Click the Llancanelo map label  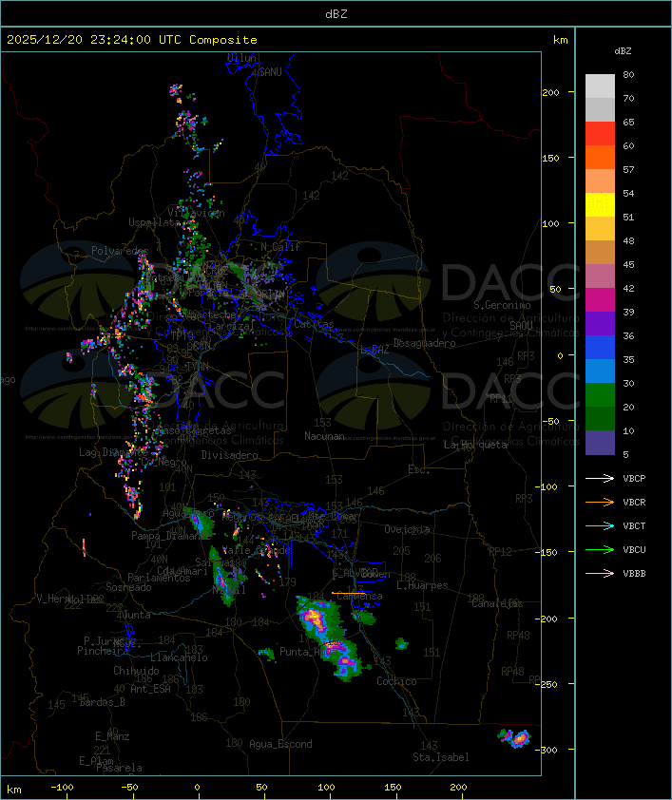pos(179,657)
